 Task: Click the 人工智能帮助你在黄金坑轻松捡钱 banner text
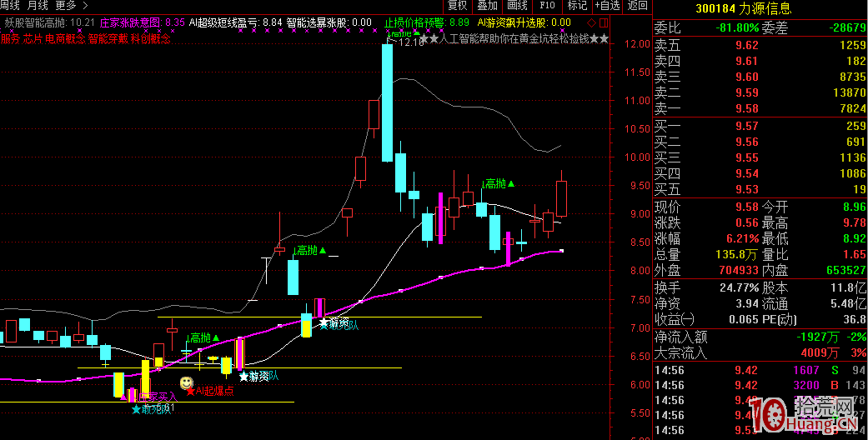coord(514,38)
